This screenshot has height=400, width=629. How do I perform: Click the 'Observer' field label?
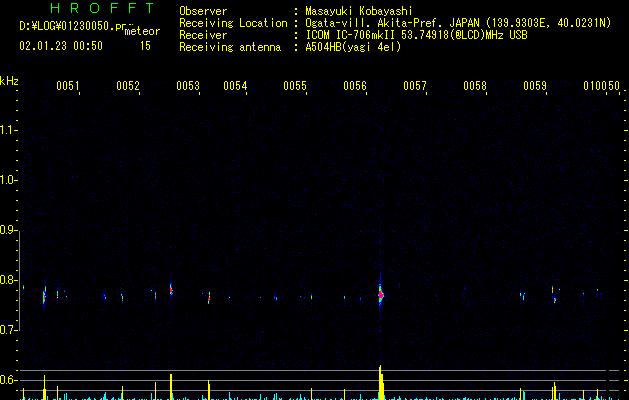203,11
